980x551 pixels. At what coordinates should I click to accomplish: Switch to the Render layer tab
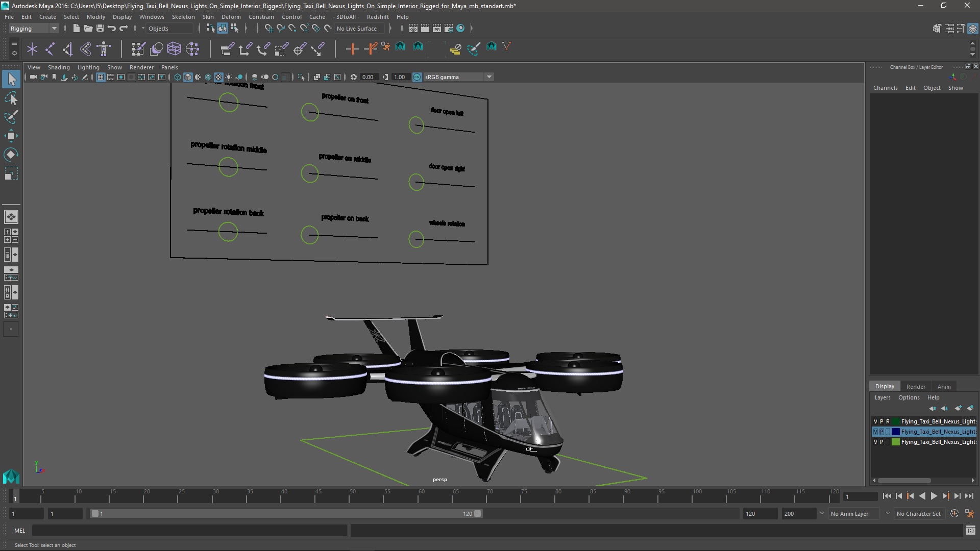pyautogui.click(x=916, y=387)
